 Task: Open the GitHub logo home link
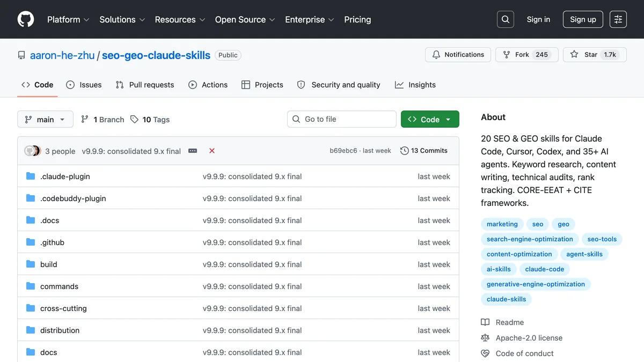(x=26, y=19)
